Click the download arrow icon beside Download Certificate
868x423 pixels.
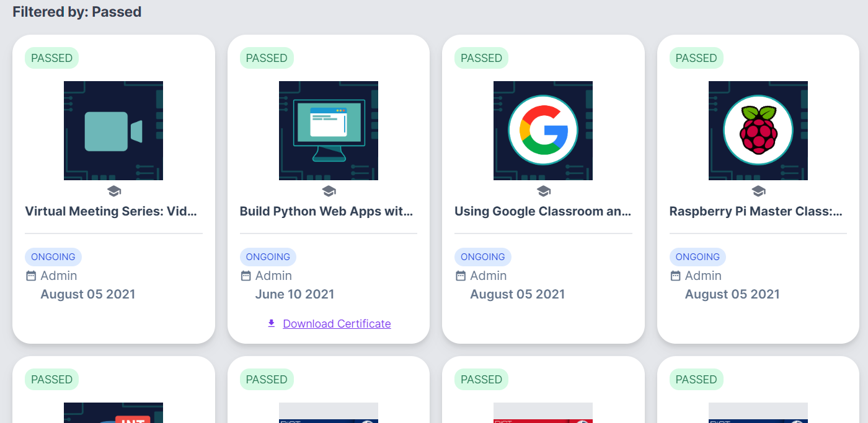[x=271, y=323]
